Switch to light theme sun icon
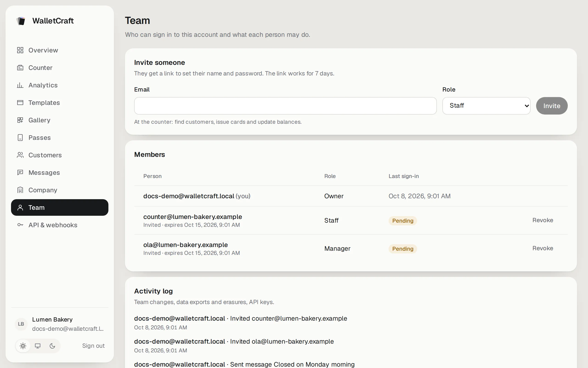 coord(23,346)
